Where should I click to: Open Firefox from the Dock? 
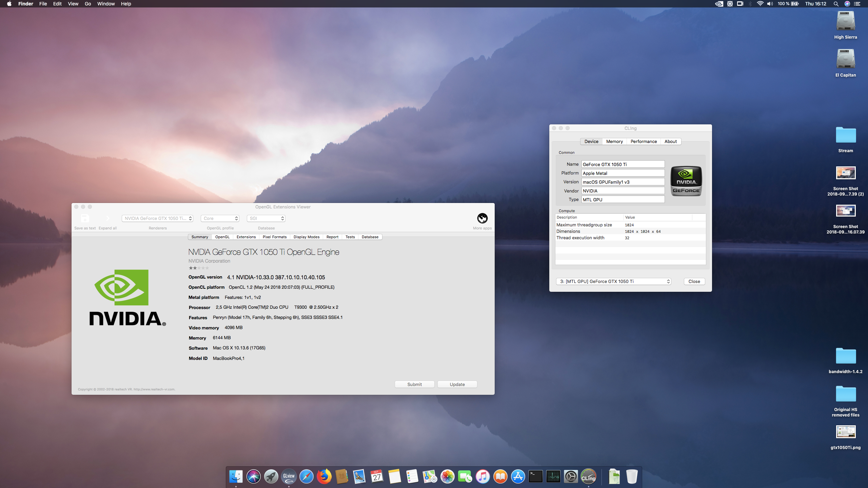(x=324, y=477)
